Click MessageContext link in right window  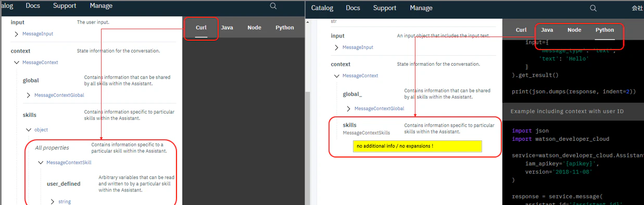[360, 76]
